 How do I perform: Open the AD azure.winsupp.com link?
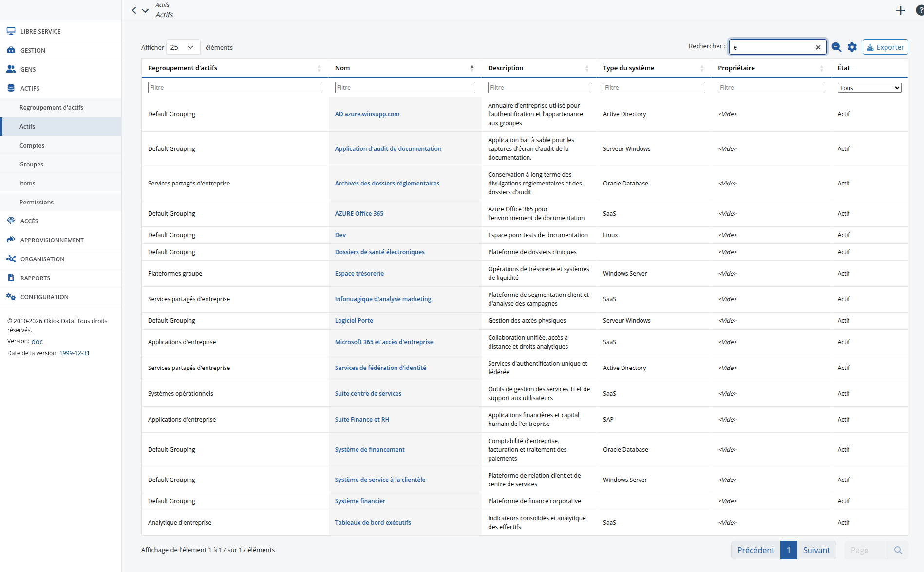pos(367,114)
